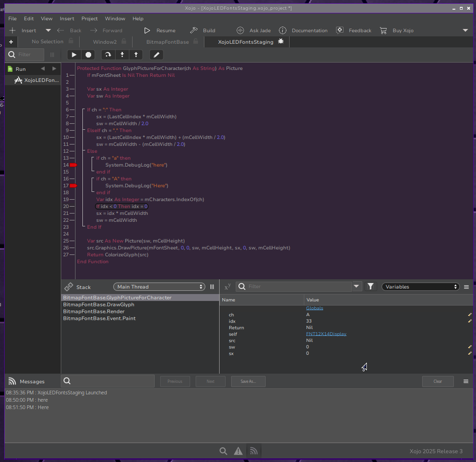Stop the debug session with the Stop button

88,55
